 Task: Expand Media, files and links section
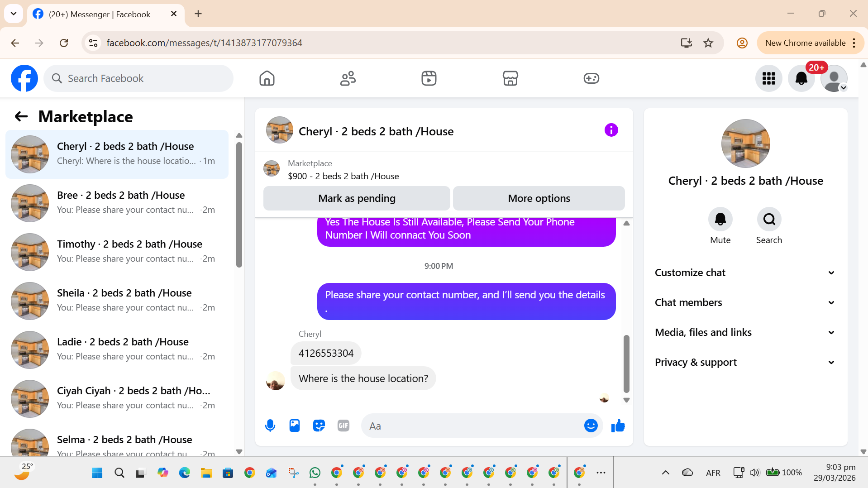745,332
